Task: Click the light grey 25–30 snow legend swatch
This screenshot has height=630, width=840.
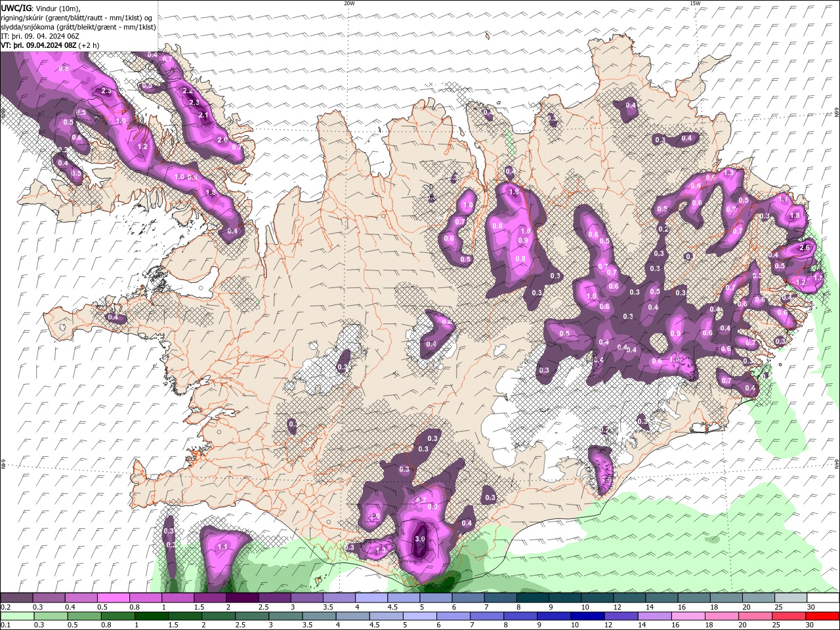Action: click(791, 598)
